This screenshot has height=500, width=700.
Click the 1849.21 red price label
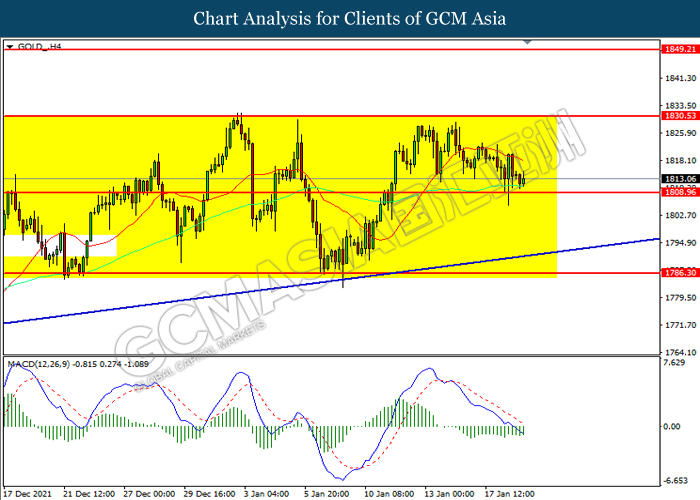point(680,49)
